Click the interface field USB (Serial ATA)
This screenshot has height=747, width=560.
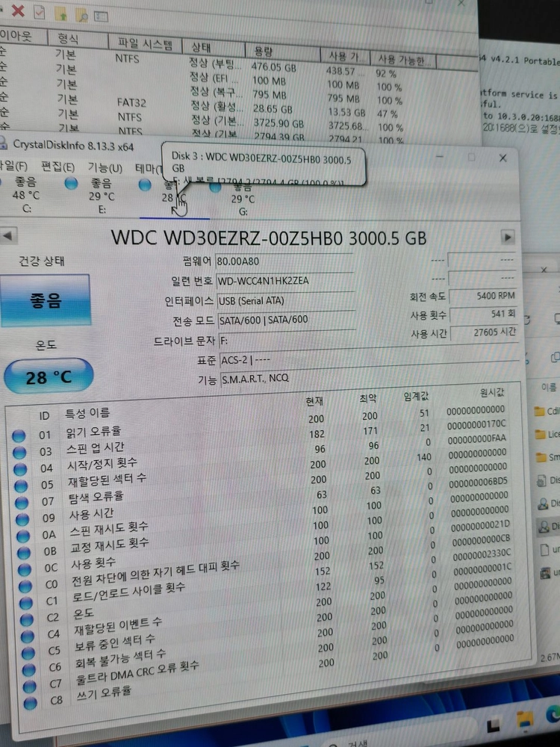286,300
